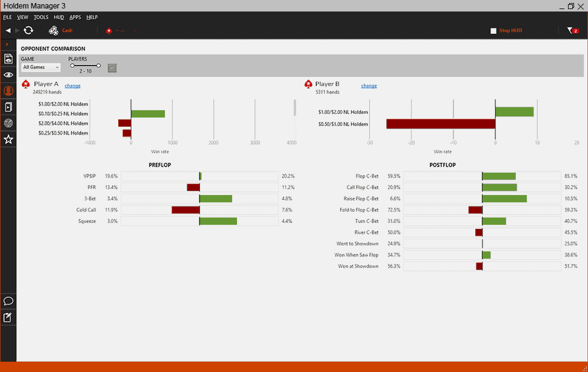Expand the sidebar with the orange chevron
Screen dimensions: 588x372
pyautogui.click(x=7, y=45)
